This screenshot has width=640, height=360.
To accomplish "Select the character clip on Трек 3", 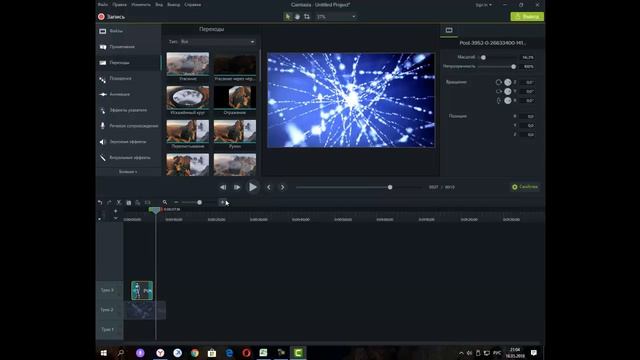I will click(142, 291).
